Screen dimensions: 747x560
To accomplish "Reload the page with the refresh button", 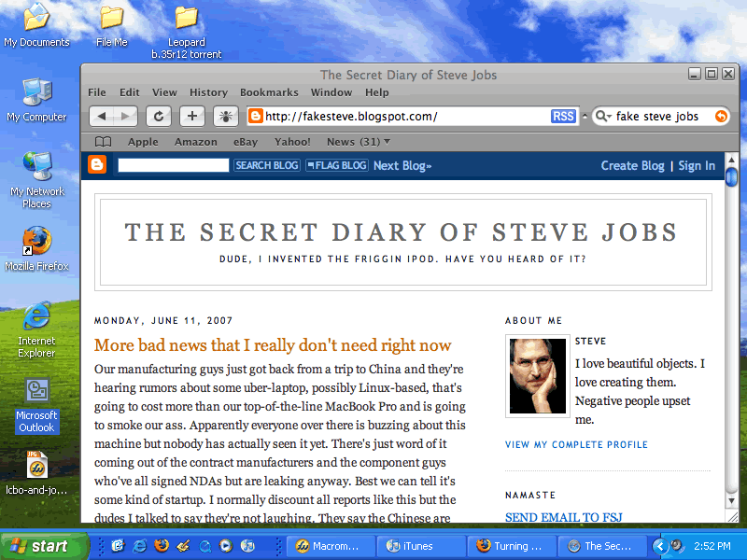I will (x=159, y=116).
